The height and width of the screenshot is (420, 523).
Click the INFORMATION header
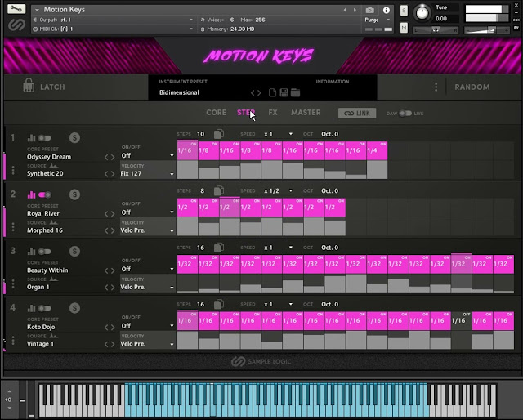333,82
